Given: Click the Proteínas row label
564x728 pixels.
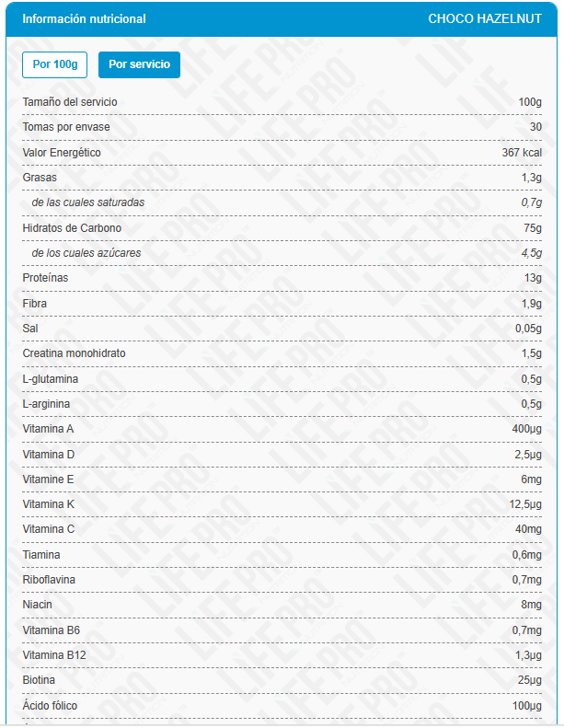Looking at the screenshot, I should pyautogui.click(x=45, y=278).
